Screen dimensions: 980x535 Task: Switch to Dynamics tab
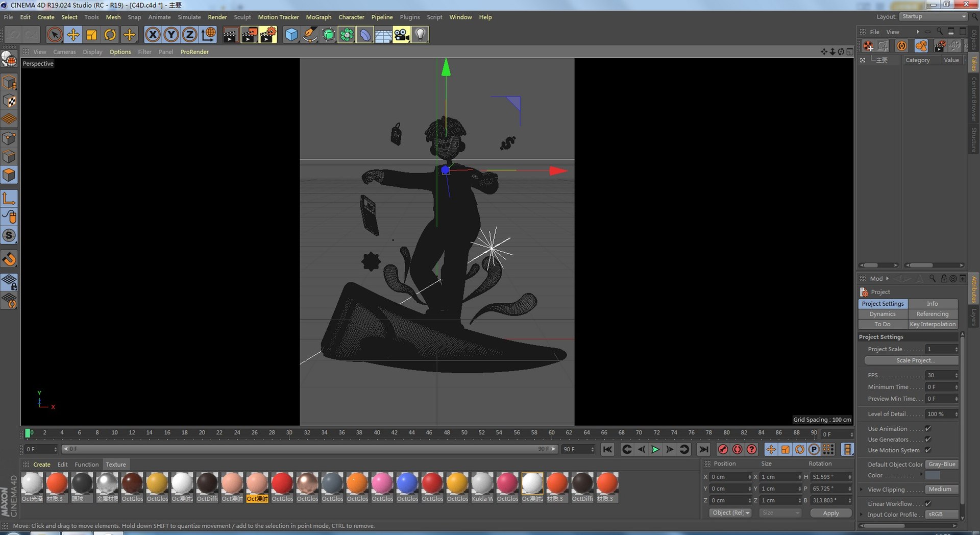pos(883,314)
